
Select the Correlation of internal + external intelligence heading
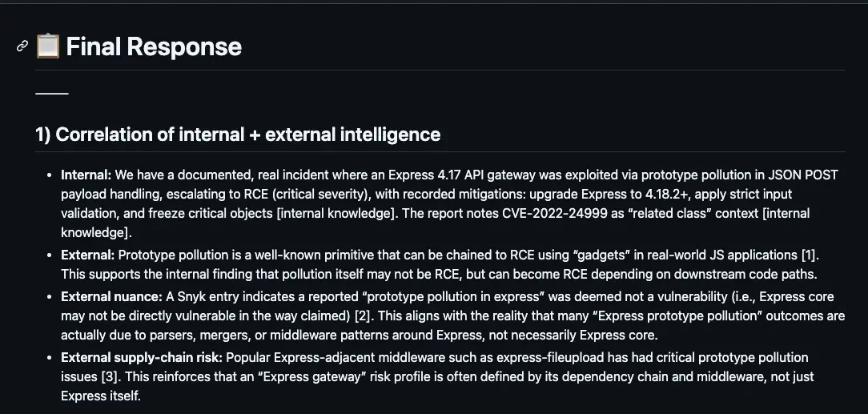(x=238, y=134)
